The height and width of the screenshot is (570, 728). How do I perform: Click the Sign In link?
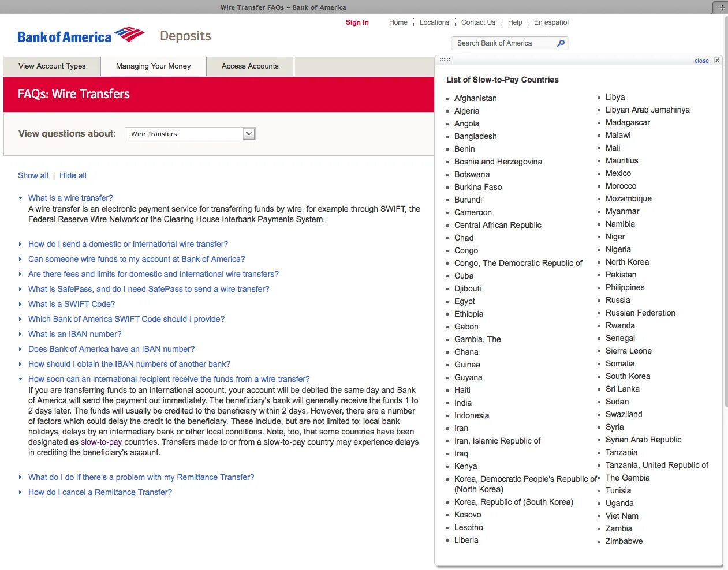tap(357, 22)
